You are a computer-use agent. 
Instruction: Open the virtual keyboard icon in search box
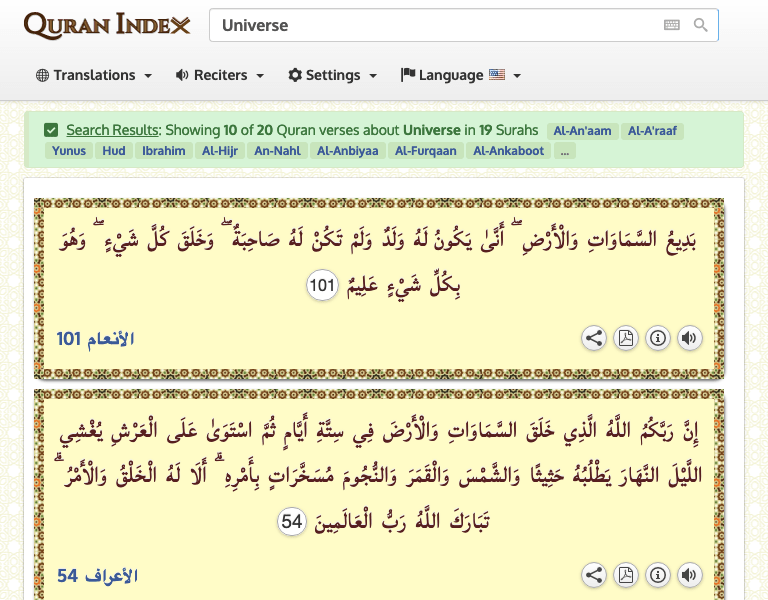[x=672, y=25]
